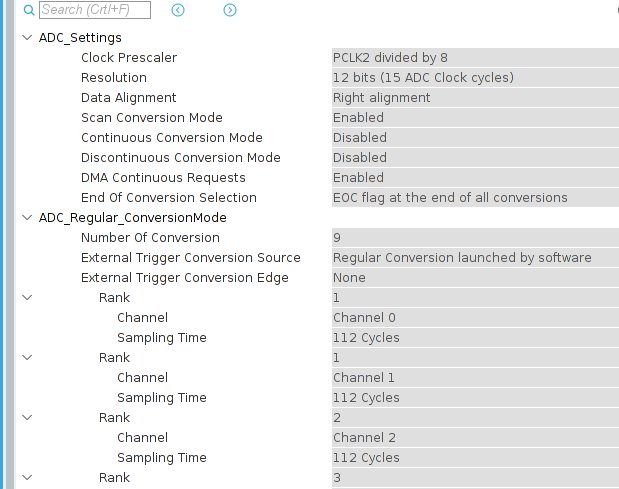Open the Resolution 12 bits dropdown

coord(475,78)
